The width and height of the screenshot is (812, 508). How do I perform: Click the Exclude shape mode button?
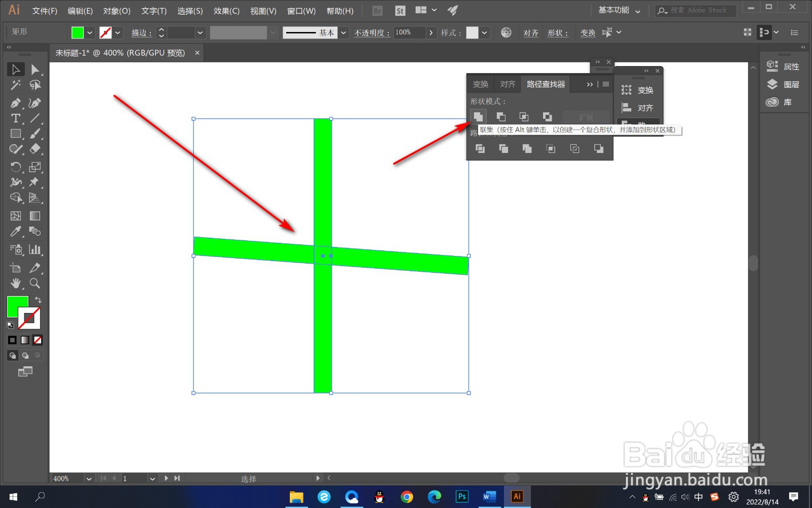(547, 117)
